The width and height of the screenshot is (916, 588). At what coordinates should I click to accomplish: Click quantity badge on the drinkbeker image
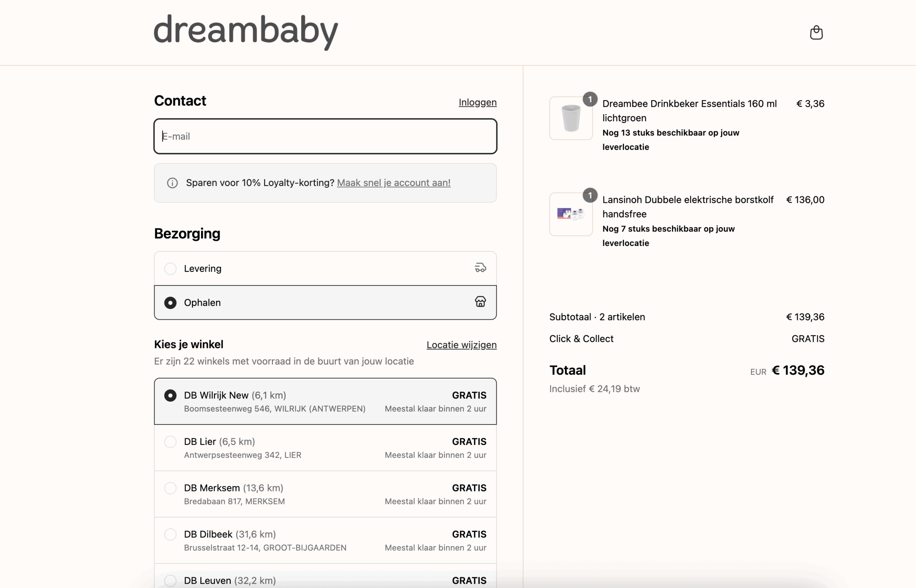(590, 100)
